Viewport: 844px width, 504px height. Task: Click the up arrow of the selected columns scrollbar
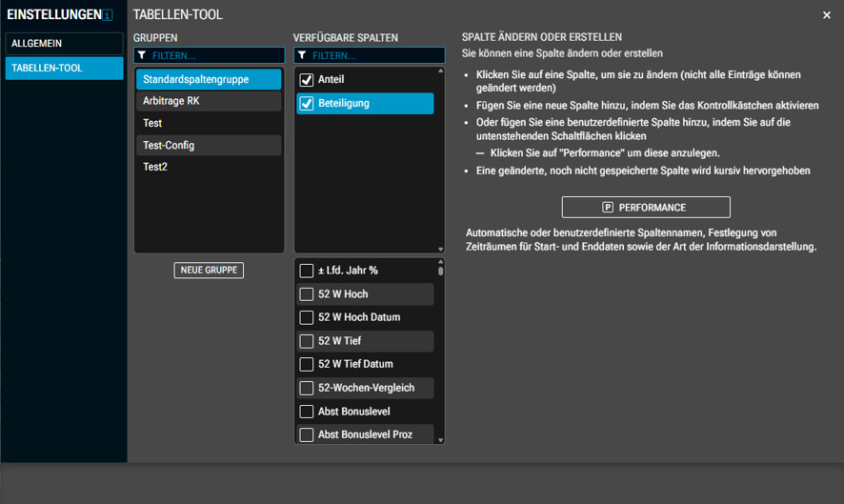pyautogui.click(x=440, y=71)
